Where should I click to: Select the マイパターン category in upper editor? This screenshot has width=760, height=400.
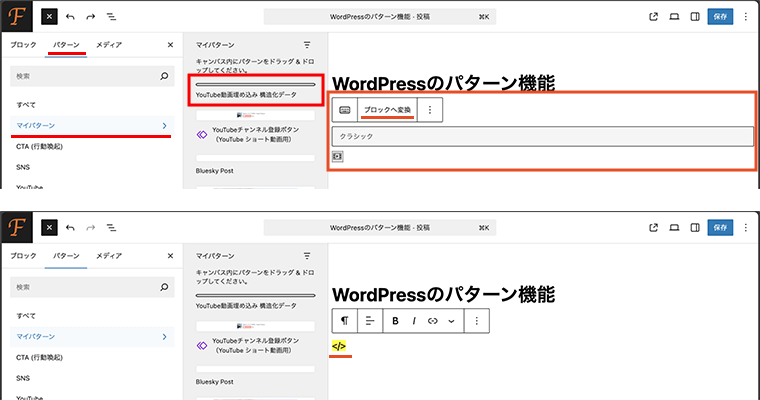point(92,126)
